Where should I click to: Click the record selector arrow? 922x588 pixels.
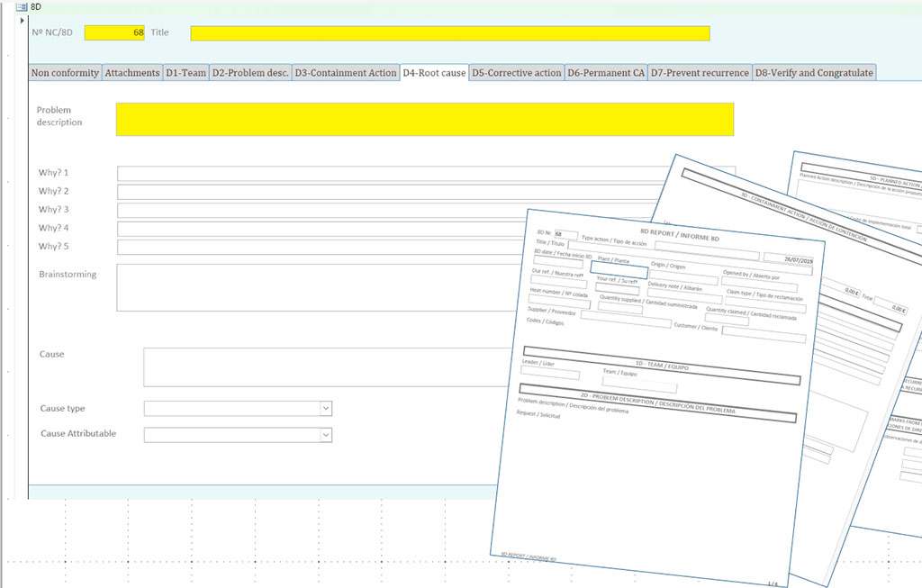tap(23, 21)
